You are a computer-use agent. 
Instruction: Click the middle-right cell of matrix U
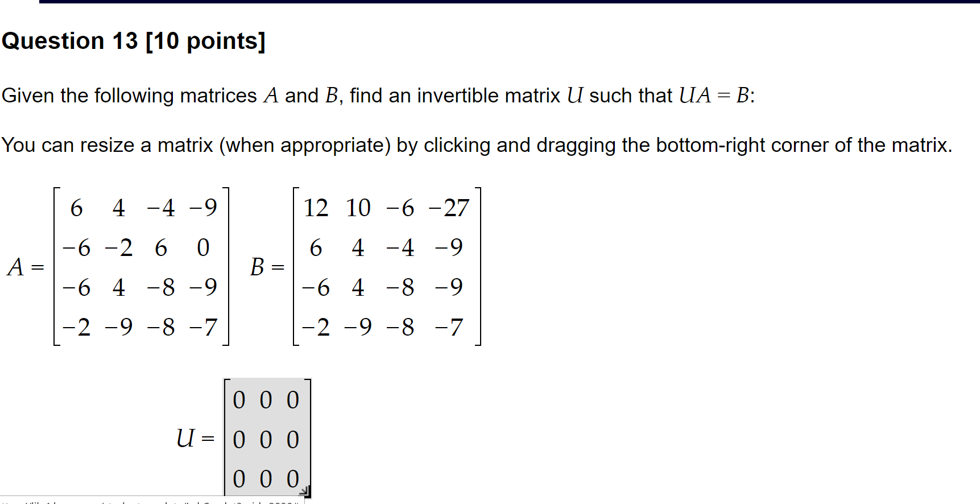292,439
